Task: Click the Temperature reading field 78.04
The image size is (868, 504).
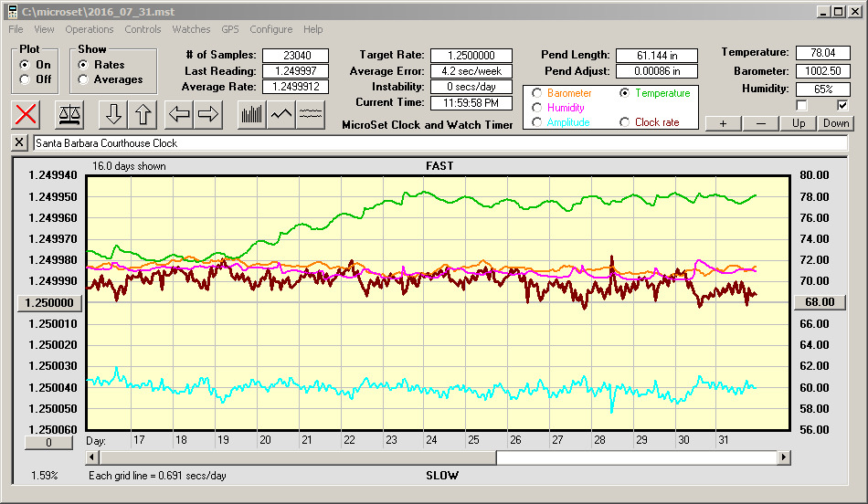Action: (822, 53)
